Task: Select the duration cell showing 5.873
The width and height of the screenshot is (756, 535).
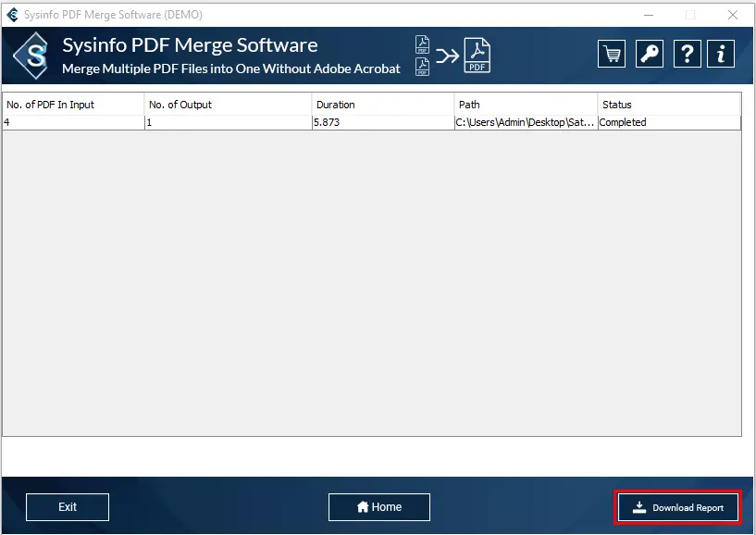Action: (x=382, y=122)
